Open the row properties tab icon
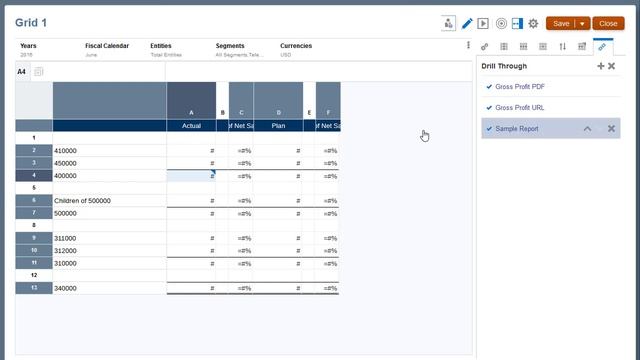The width and height of the screenshot is (640, 360). (x=523, y=47)
